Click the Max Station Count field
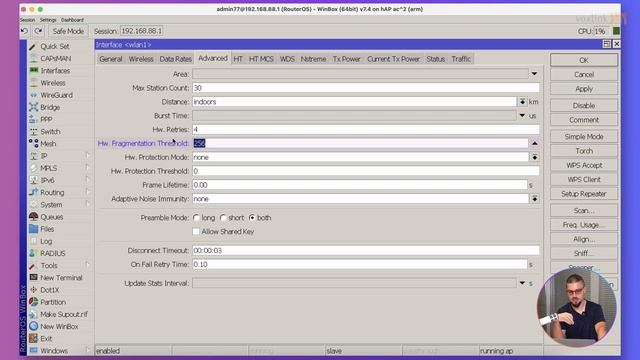The height and width of the screenshot is (360, 640). 365,88
